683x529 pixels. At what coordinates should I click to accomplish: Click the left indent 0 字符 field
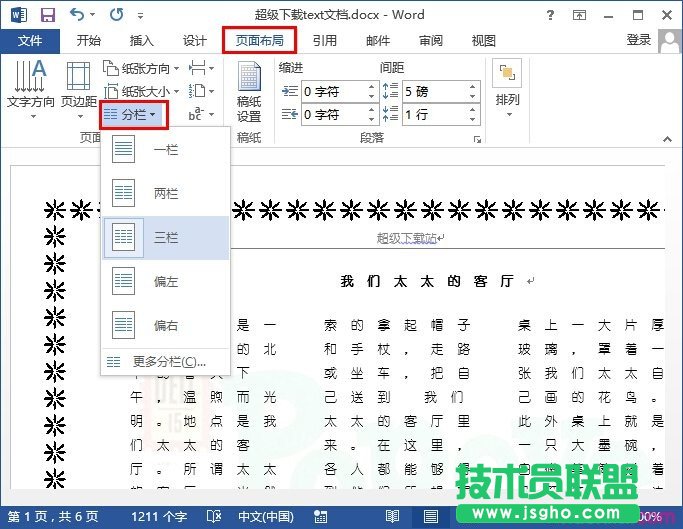pyautogui.click(x=328, y=90)
